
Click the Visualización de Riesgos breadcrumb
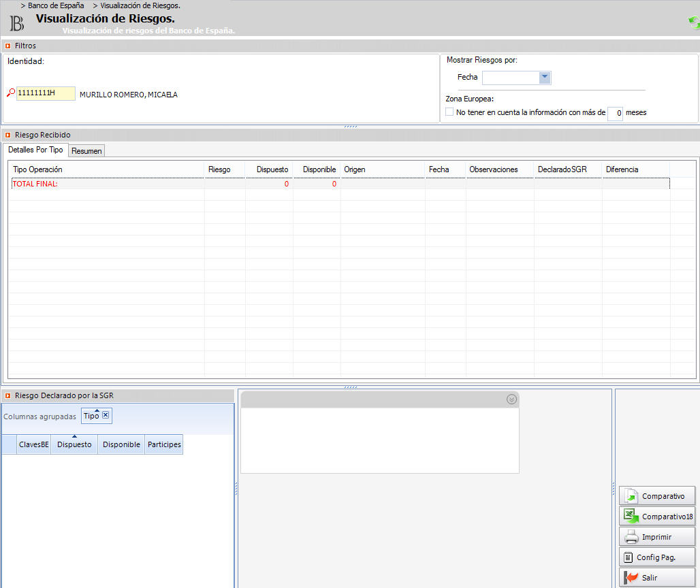tap(140, 6)
